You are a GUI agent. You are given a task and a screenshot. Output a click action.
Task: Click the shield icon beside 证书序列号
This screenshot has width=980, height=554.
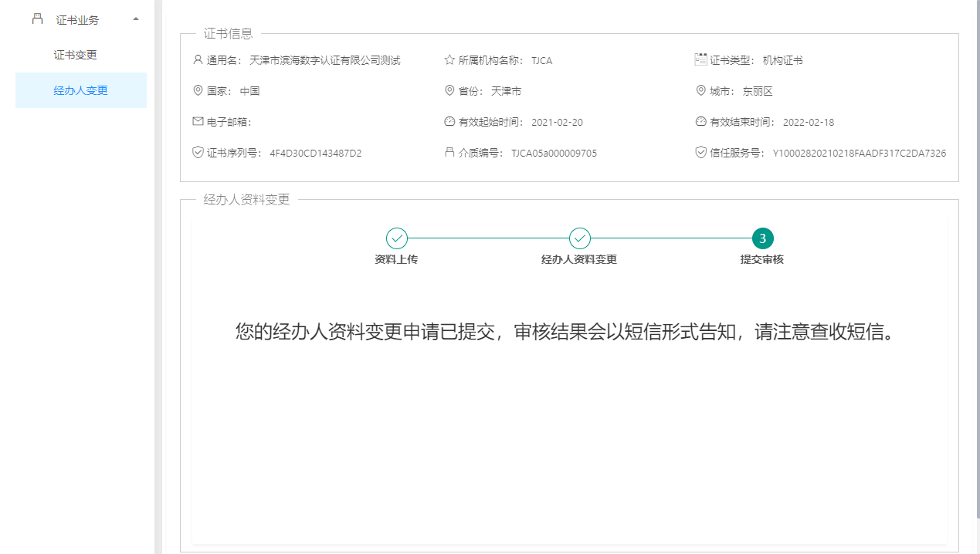(x=198, y=153)
